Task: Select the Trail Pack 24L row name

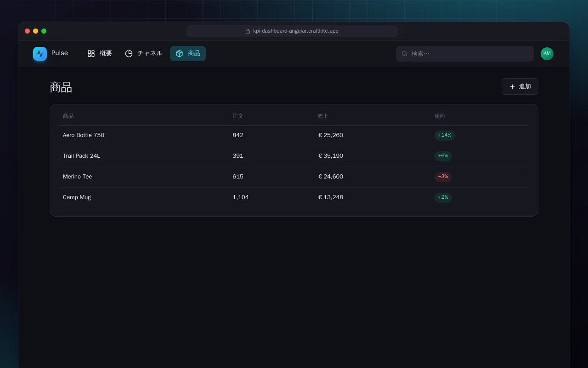Action: click(x=81, y=156)
